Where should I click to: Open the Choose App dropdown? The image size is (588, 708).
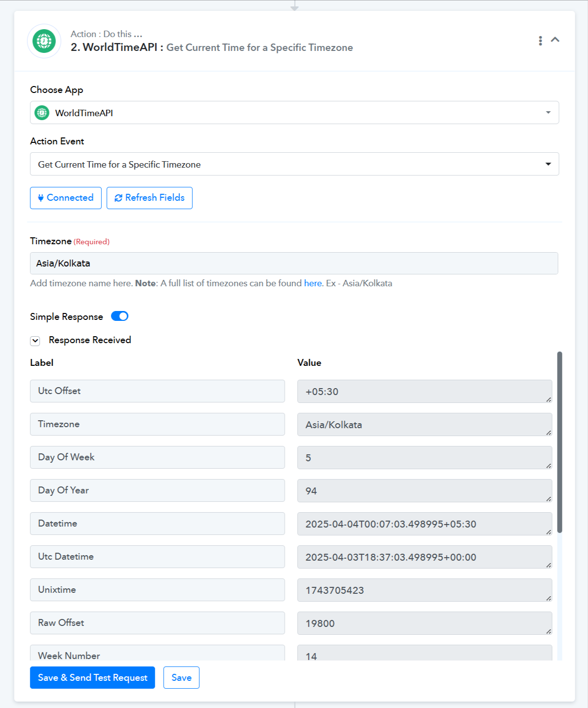click(x=294, y=113)
